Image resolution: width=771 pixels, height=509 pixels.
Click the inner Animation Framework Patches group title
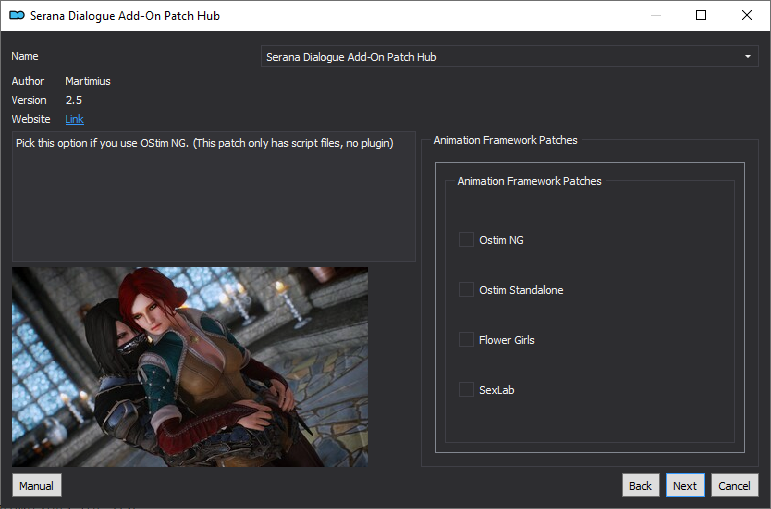tap(530, 181)
